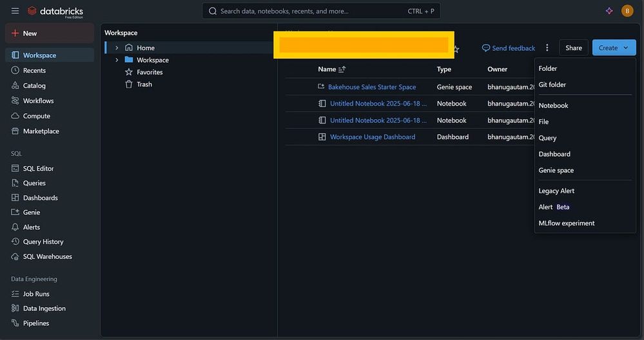Go to SQL Editor in sidebar

(38, 169)
